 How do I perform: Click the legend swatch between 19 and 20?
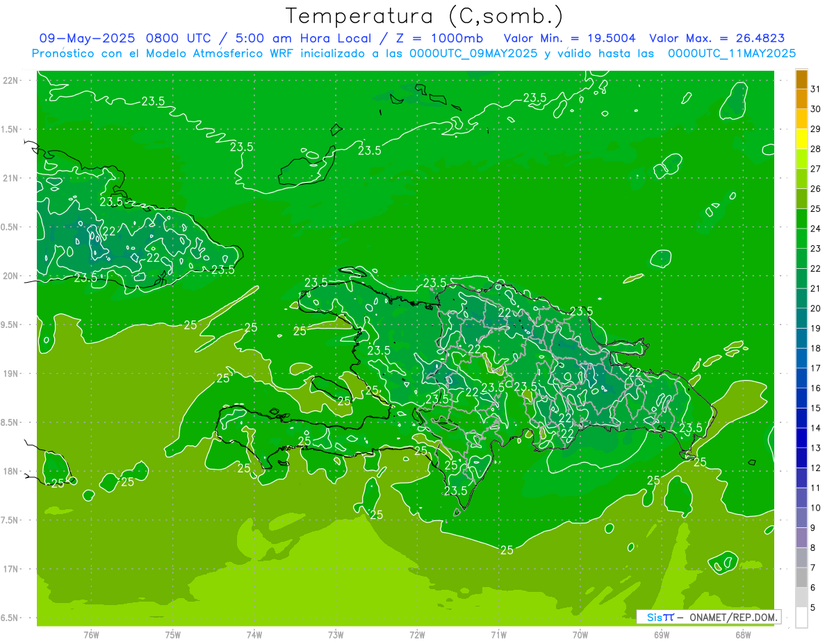point(801,319)
